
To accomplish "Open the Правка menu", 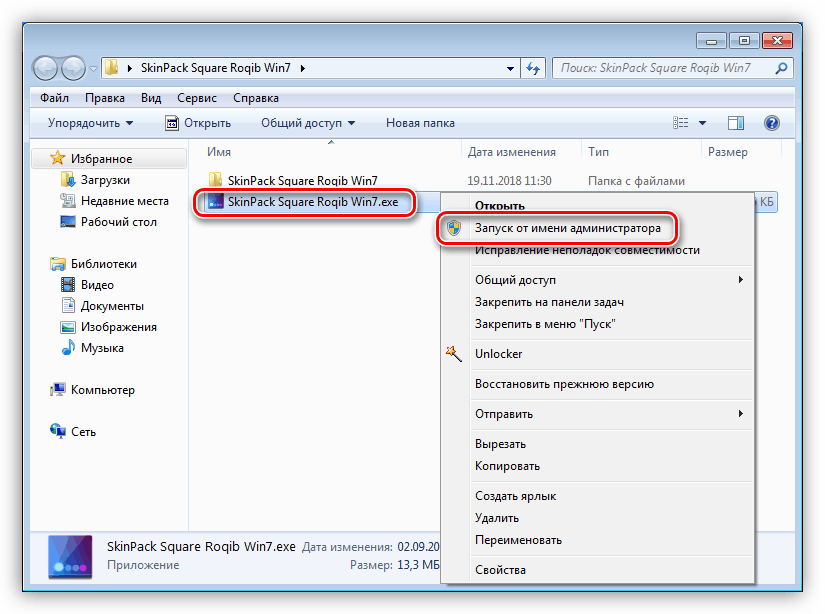I will [x=105, y=98].
